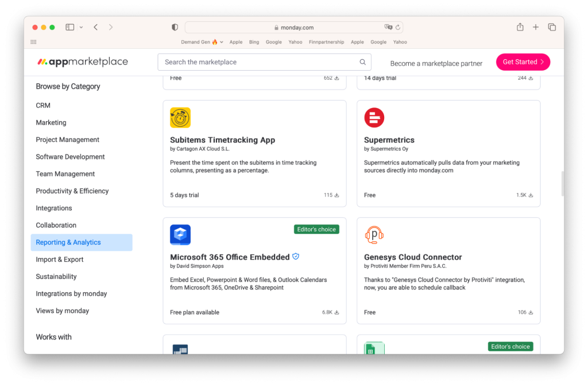This screenshot has height=386, width=588.
Task: Open the favorites grid icon
Action: coord(33,42)
